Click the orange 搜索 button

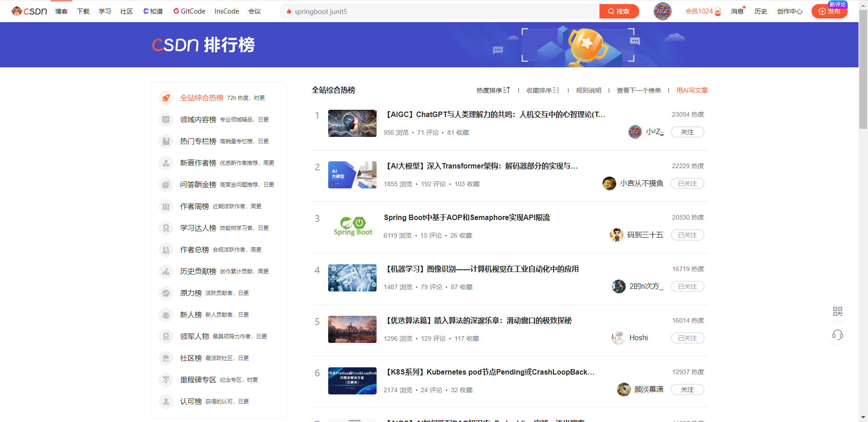point(619,11)
